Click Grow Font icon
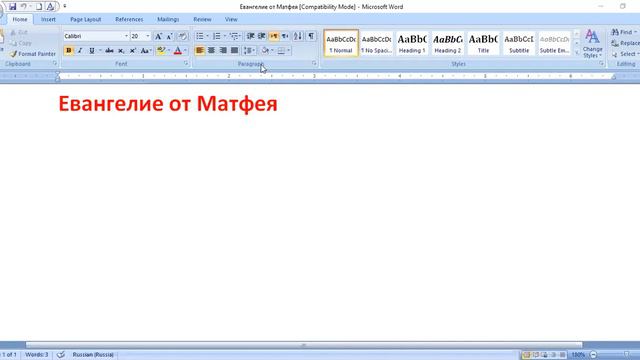Viewport: 640px width, 360px height. coord(158,36)
